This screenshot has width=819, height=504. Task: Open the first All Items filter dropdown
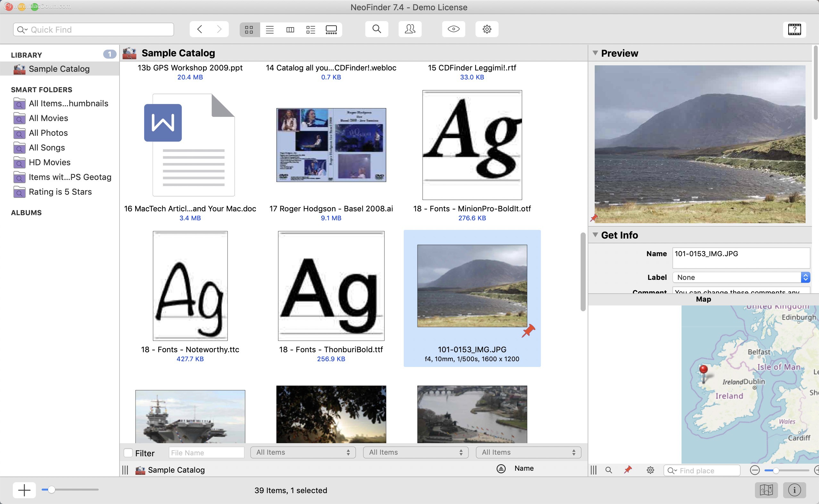click(303, 452)
